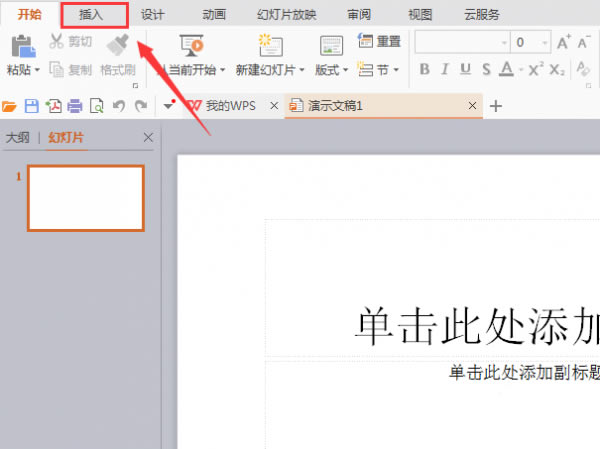The height and width of the screenshot is (449, 600).
Task: Click the Copy icon
Action: click(57, 70)
